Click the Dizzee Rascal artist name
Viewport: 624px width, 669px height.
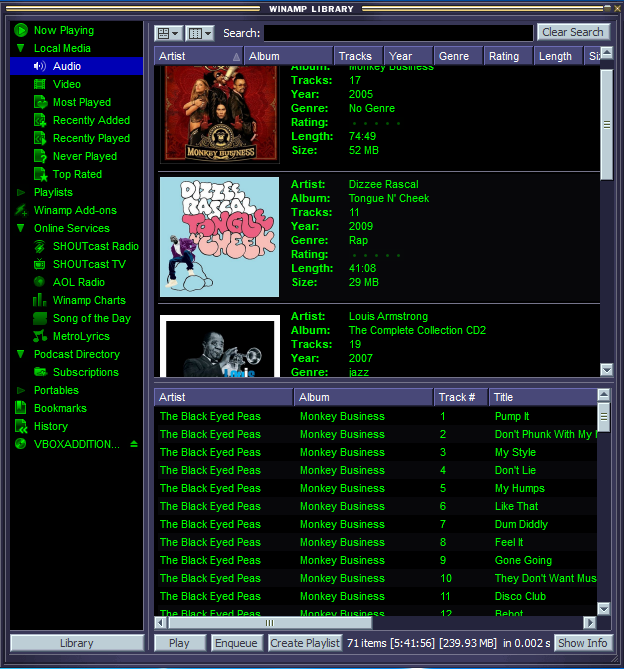point(383,184)
